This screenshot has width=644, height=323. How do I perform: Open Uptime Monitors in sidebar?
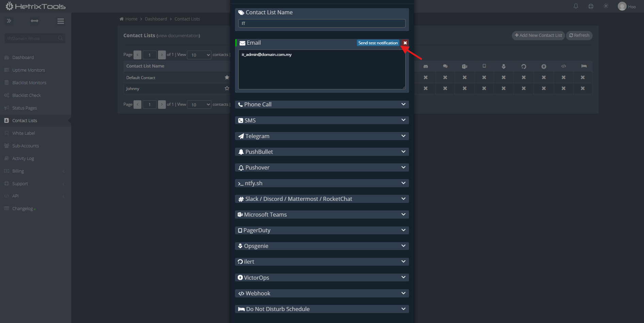[29, 70]
